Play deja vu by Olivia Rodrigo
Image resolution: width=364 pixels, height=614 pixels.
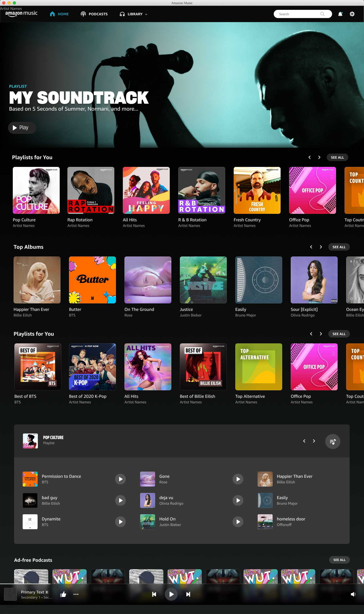[238, 500]
